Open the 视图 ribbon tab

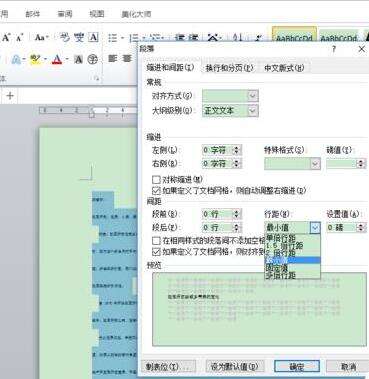97,14
